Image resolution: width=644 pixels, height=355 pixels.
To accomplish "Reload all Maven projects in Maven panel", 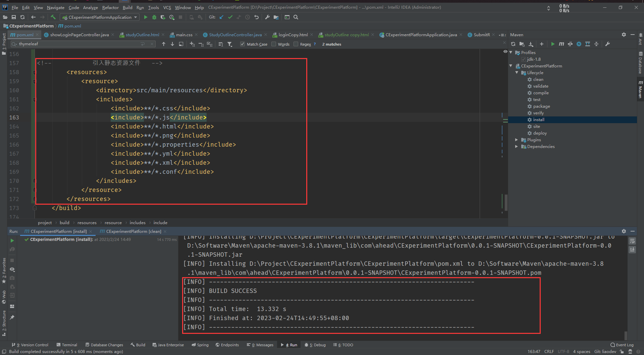I will tap(513, 44).
